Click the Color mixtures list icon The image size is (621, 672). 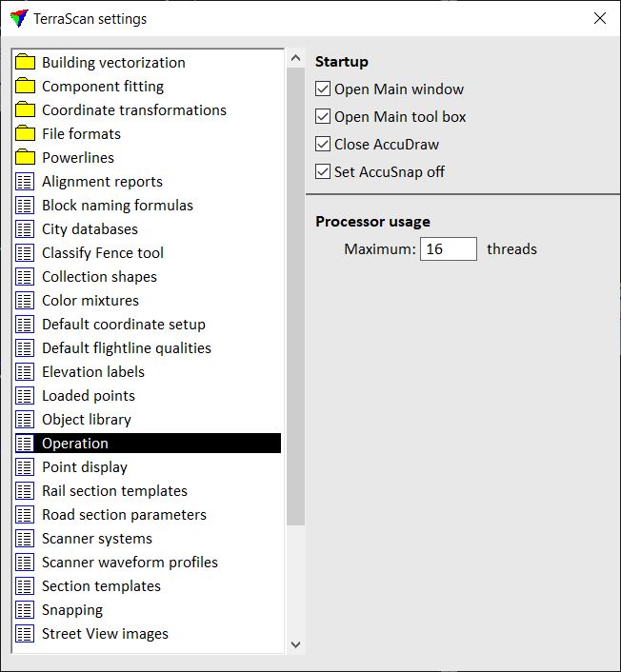pos(26,301)
